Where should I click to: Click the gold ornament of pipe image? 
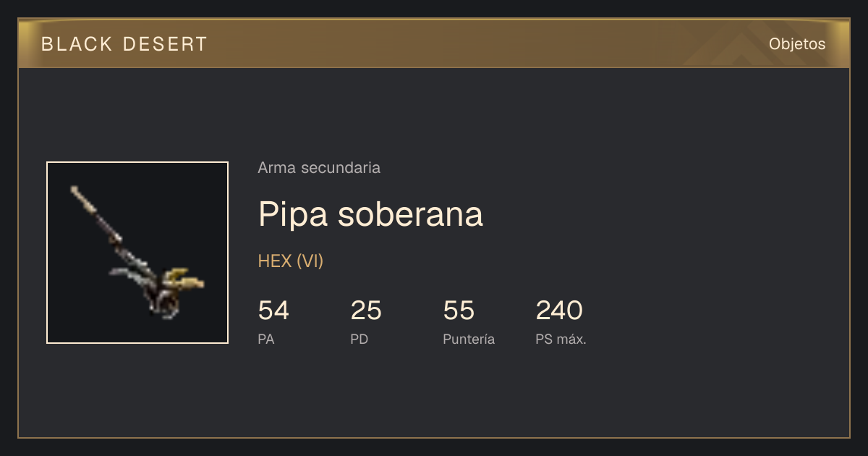pyautogui.click(x=185, y=279)
